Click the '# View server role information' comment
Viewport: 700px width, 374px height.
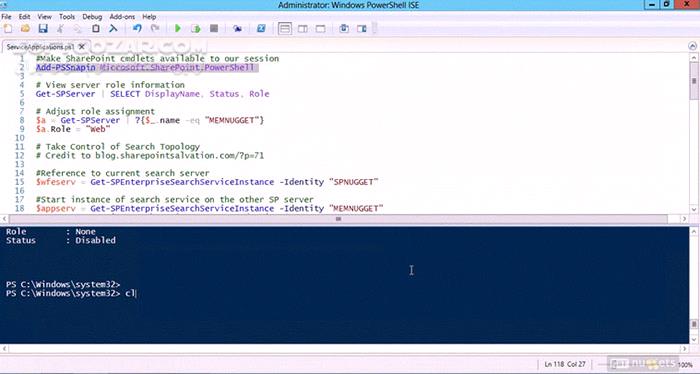(110, 85)
